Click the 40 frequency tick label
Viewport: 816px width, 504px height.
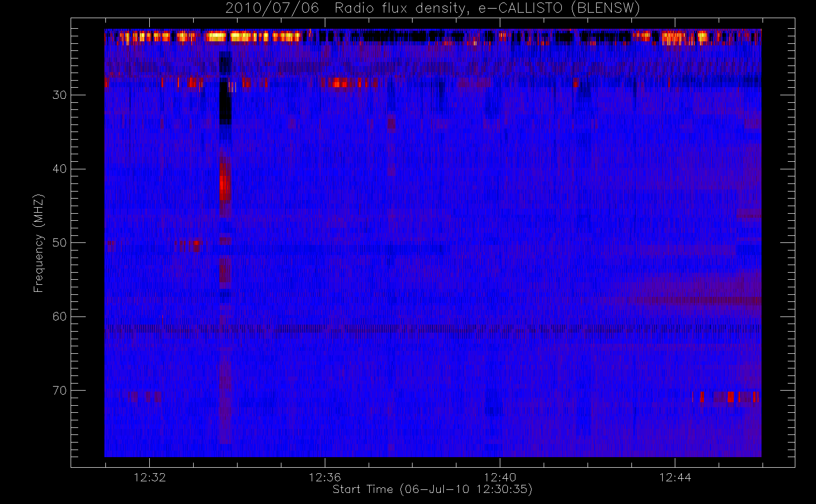pos(60,169)
